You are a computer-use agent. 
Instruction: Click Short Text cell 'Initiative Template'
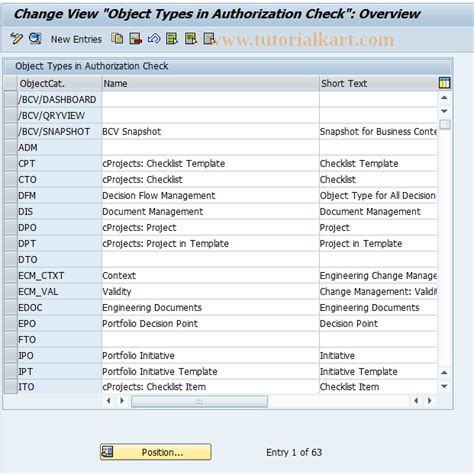[378, 371]
